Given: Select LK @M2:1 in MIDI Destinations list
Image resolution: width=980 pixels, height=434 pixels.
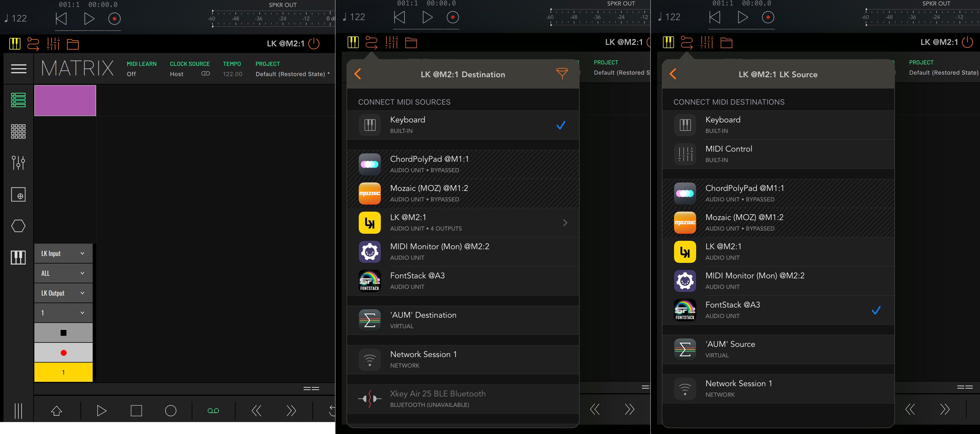Looking at the screenshot, I should (778, 252).
